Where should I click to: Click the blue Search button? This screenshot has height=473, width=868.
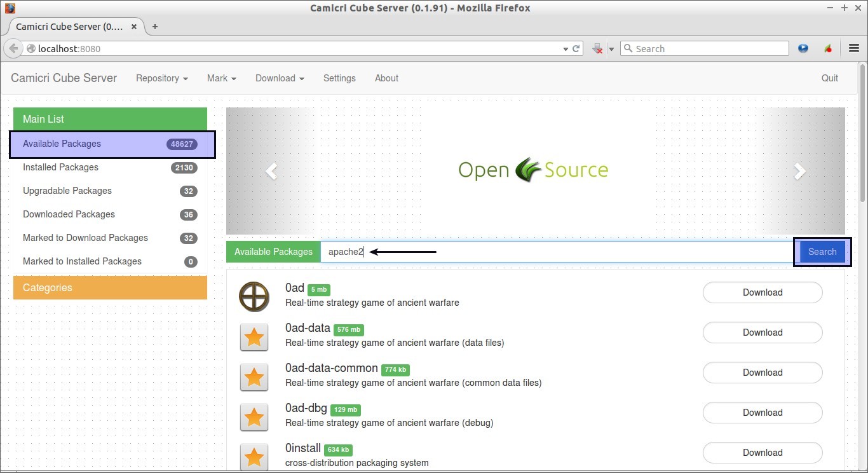click(x=822, y=252)
